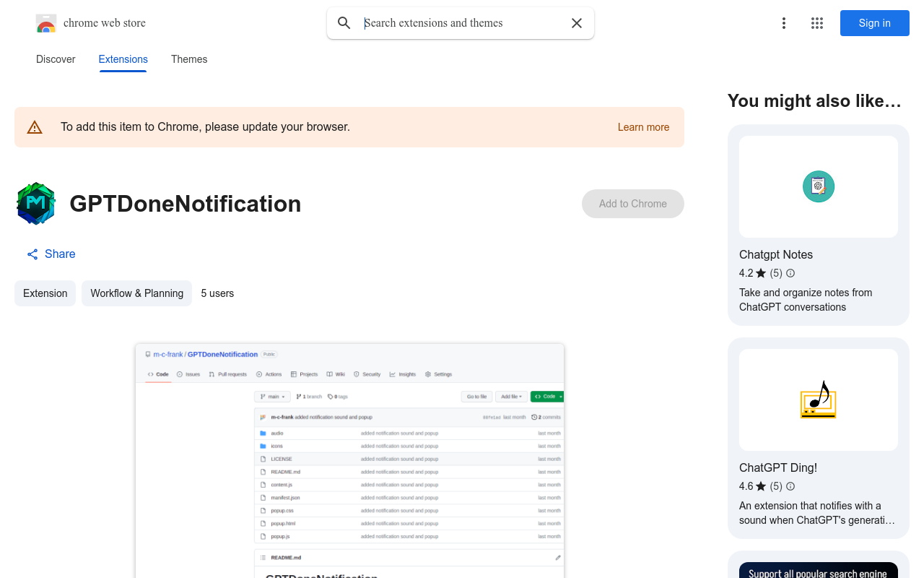Select the Extensions tab
This screenshot has height=578, width=924.
pos(123,59)
